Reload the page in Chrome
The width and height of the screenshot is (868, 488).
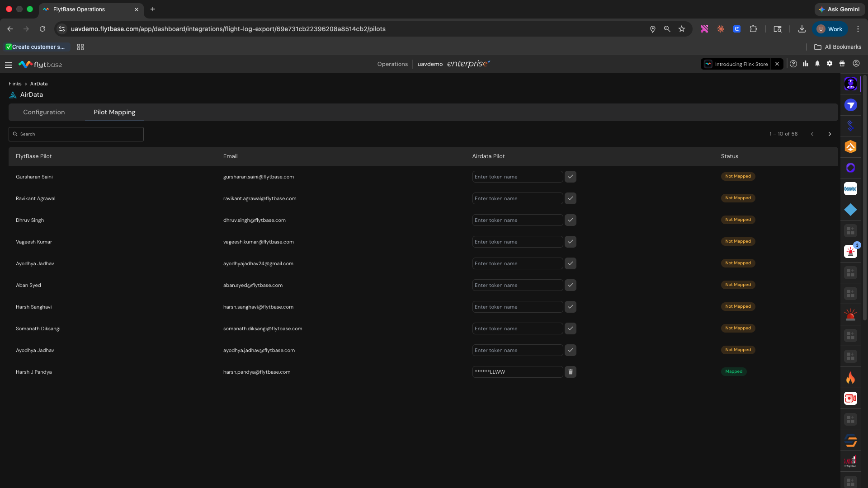point(42,29)
